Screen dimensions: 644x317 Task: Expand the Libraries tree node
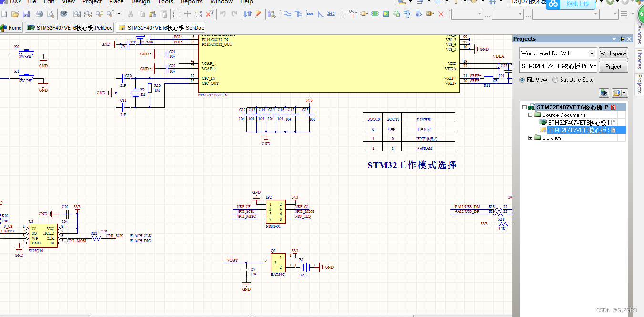(530, 137)
